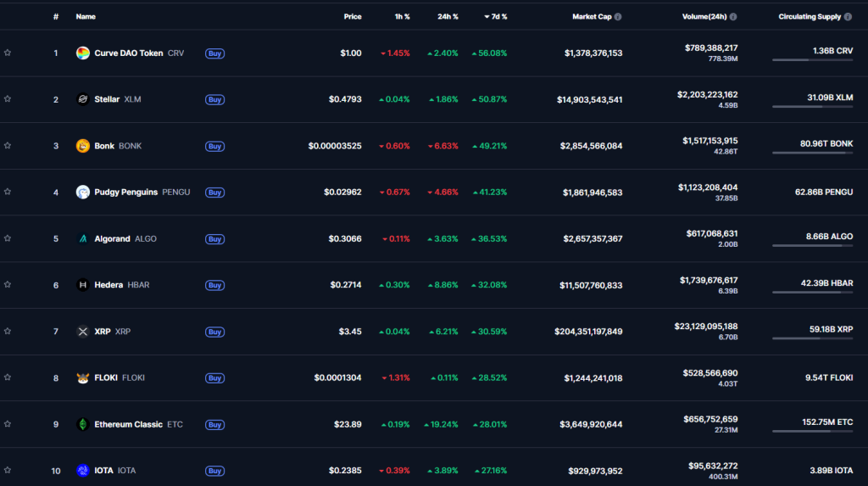Click XLM circulating supply progress bar
The image size is (868, 486).
(x=813, y=106)
